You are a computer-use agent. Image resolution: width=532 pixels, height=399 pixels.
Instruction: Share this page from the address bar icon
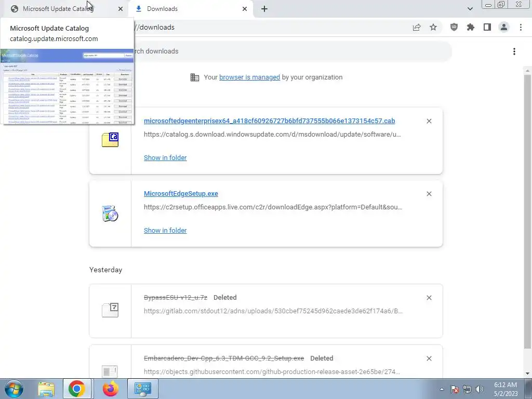coord(417,27)
